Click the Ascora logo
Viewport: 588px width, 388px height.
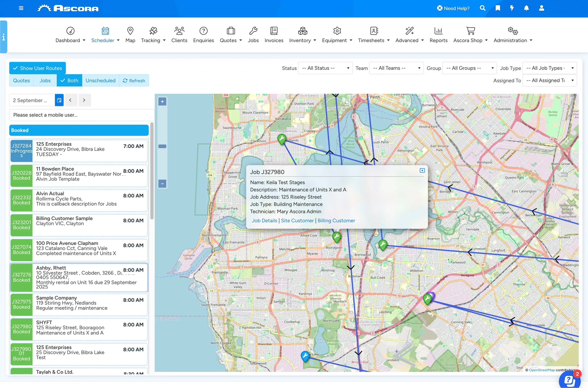tap(68, 8)
